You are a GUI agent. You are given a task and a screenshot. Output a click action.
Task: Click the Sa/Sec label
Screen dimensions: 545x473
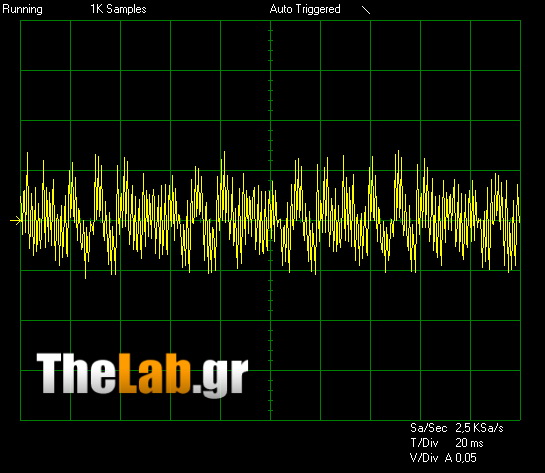coord(428,428)
